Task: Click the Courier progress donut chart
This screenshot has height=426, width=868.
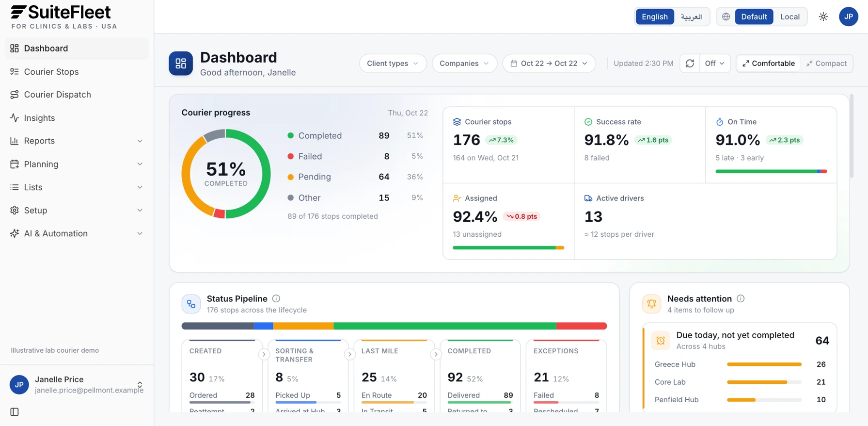Action: pos(226,174)
